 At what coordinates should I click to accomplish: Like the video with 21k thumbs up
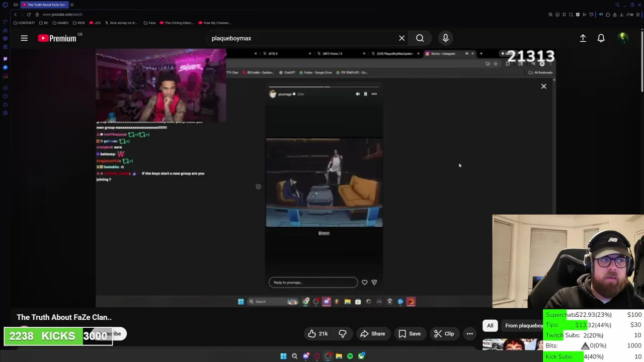pyautogui.click(x=318, y=334)
